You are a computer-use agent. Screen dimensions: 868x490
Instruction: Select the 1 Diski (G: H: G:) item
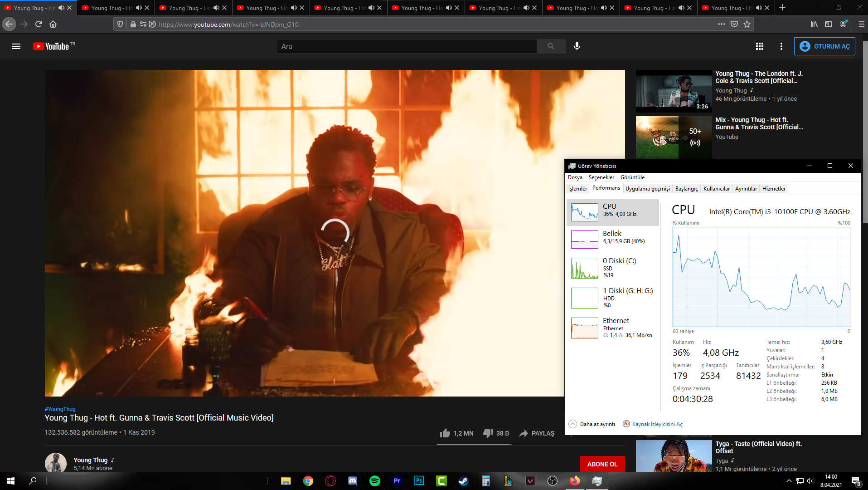(x=613, y=298)
